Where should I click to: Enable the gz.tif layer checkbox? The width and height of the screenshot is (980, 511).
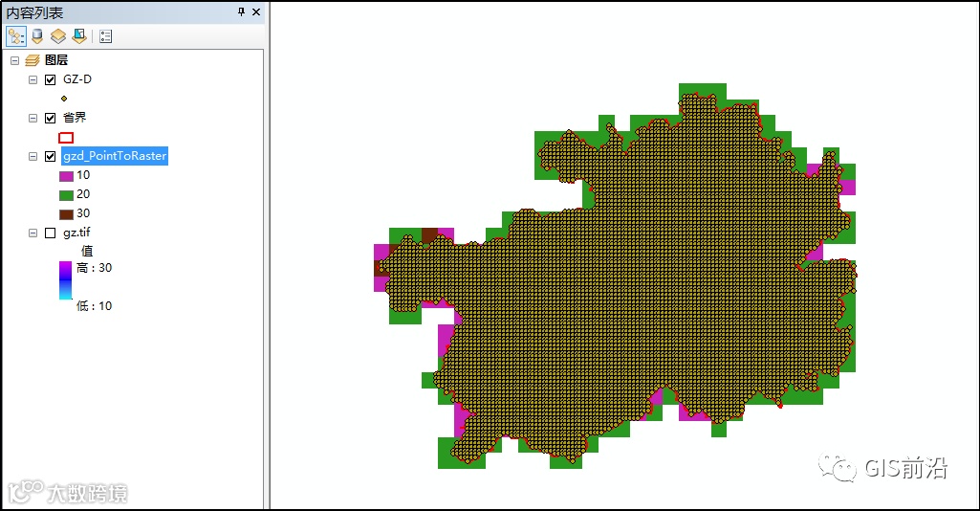51,233
